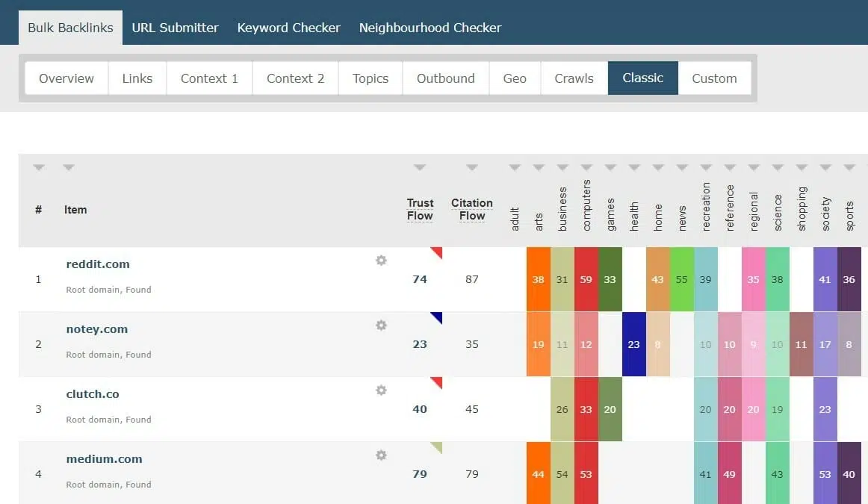
Task: Sort by business topic column arrow
Action: pos(562,167)
